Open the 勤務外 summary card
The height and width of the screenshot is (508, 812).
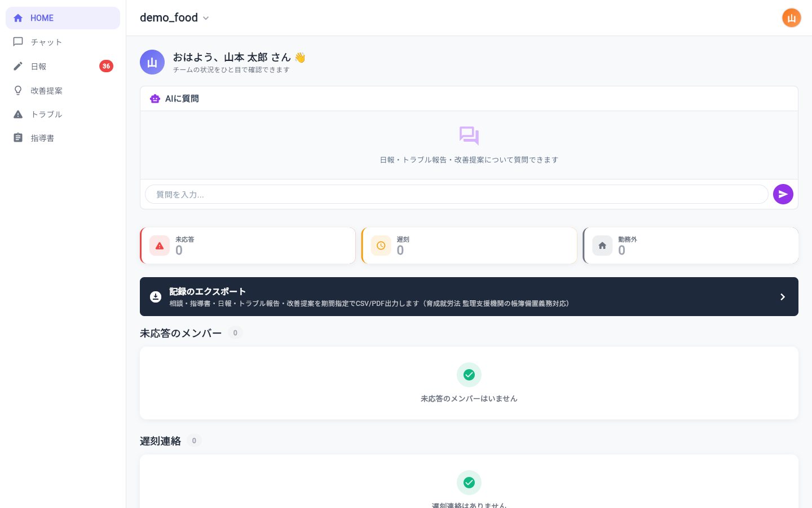point(691,246)
